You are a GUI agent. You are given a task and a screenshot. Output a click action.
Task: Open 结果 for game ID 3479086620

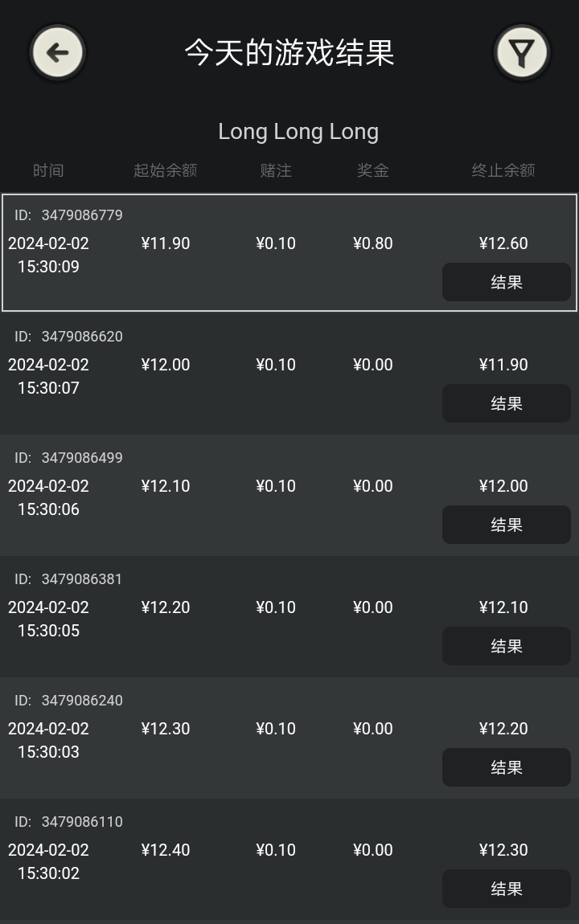coord(506,403)
